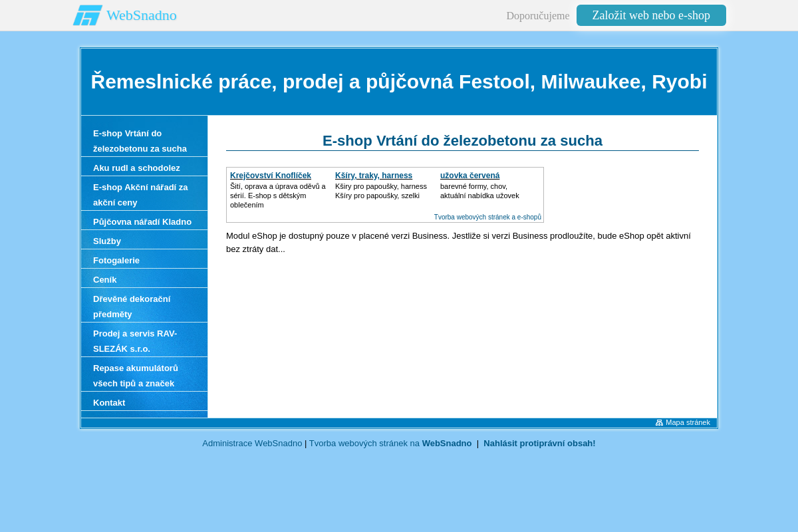Open 'Tvorba webových stránek a e-shopů'
Viewport: 798px width, 532px height.
[x=487, y=217]
